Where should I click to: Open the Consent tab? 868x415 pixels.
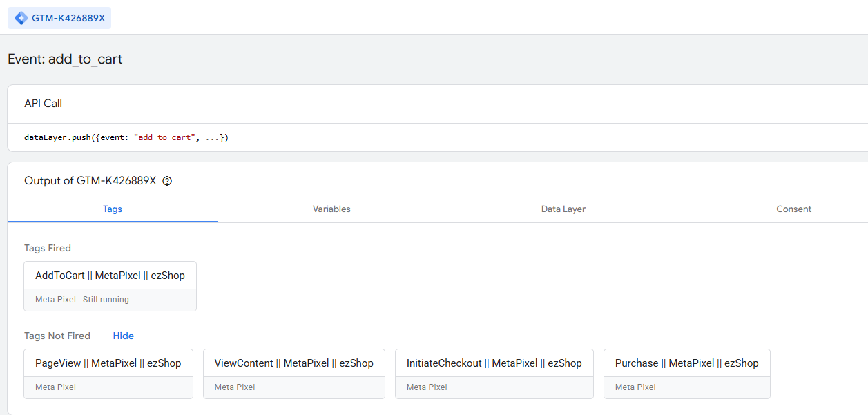point(793,209)
